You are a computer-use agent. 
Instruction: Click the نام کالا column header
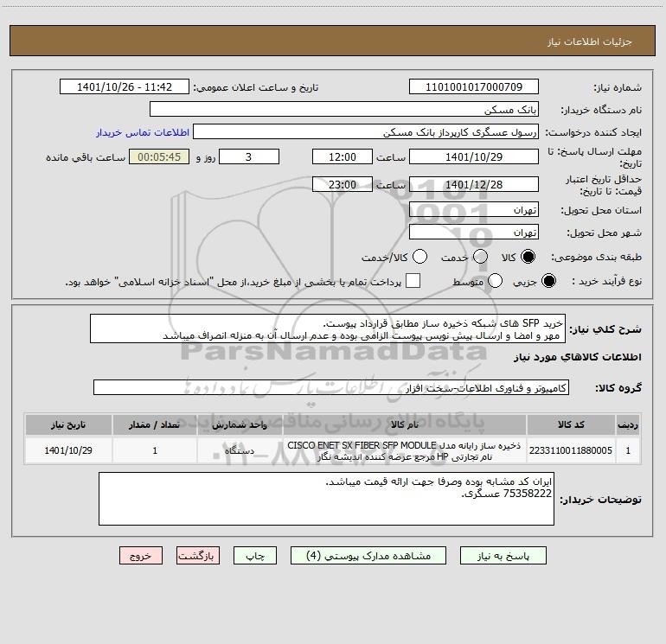(404, 425)
